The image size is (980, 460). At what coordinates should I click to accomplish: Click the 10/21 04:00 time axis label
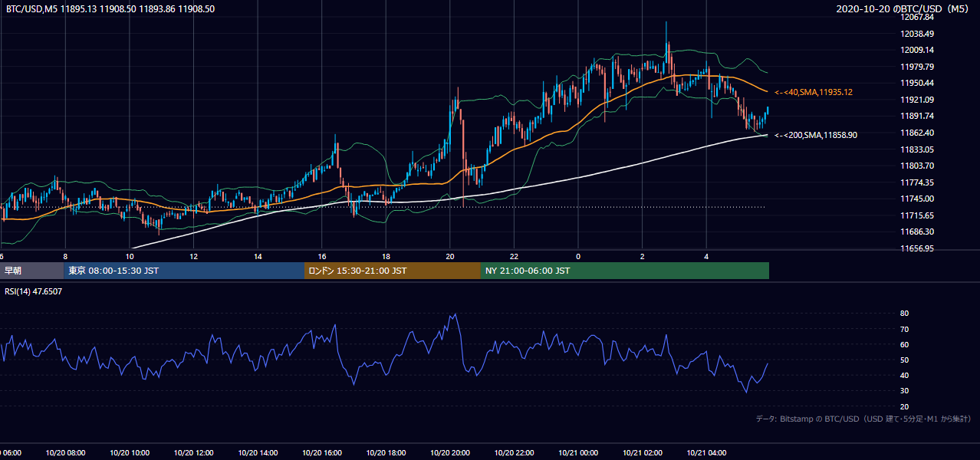(706, 453)
